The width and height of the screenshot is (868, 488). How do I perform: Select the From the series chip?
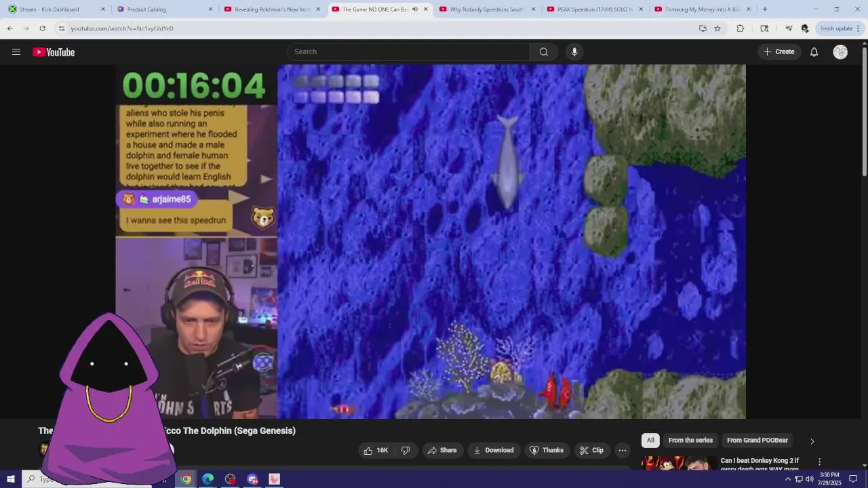(x=690, y=441)
